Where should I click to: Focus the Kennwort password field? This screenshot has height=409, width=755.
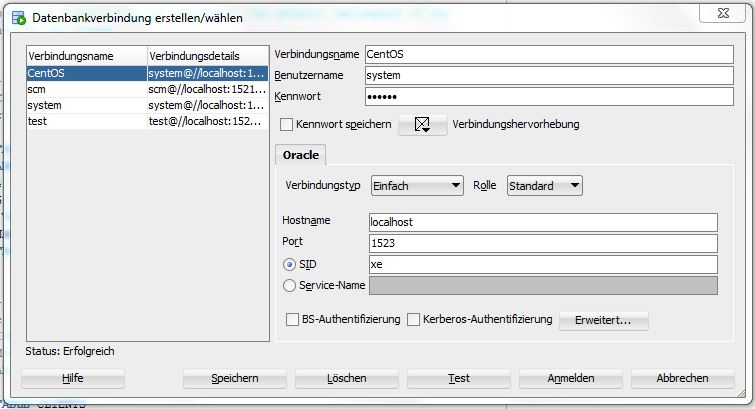pos(549,96)
